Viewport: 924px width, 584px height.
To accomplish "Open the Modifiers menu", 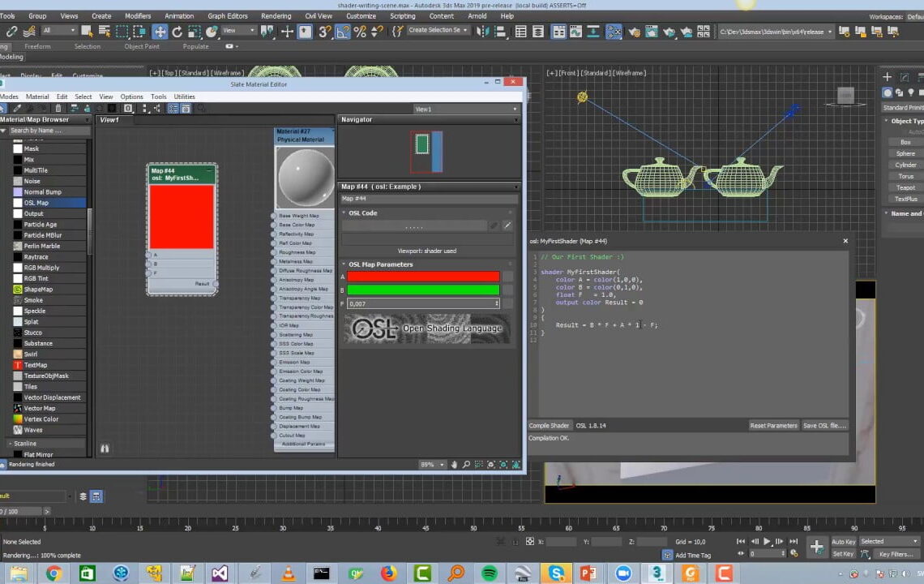I will (137, 16).
